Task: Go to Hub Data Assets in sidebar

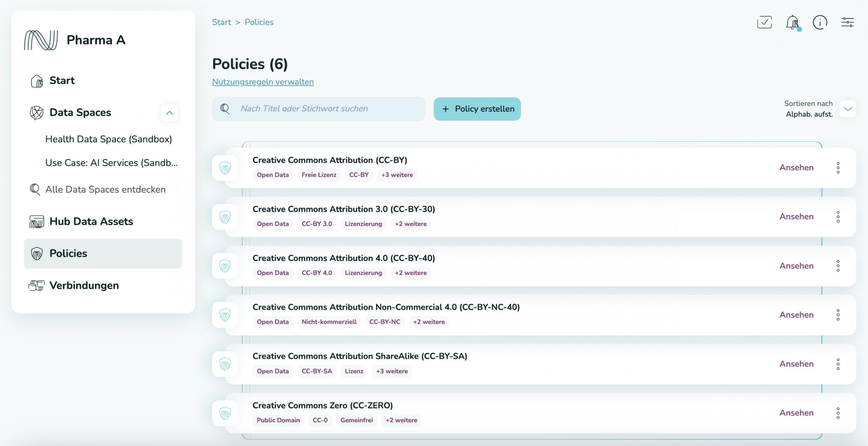Action: (91, 222)
